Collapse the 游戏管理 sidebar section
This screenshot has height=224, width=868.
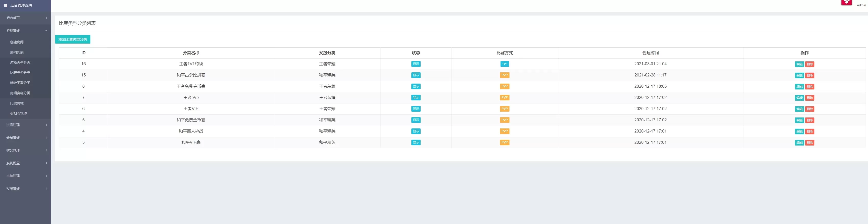coord(25,31)
